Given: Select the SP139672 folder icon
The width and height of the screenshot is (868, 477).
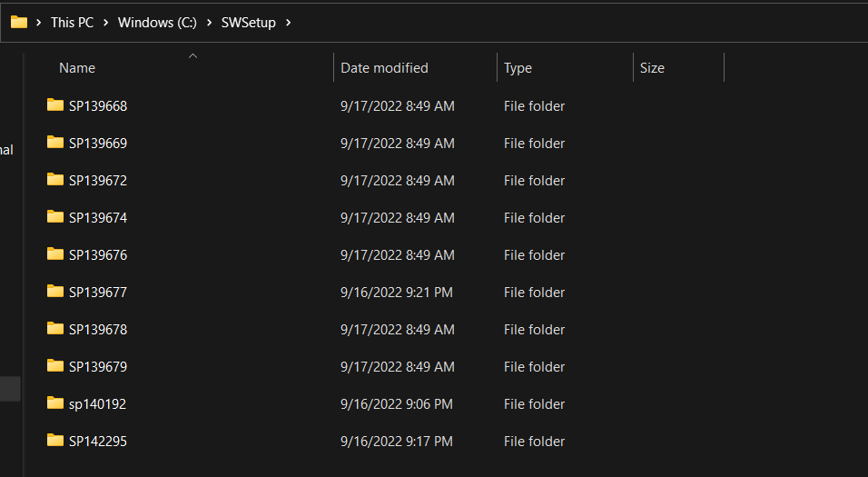Looking at the screenshot, I should click(x=55, y=180).
